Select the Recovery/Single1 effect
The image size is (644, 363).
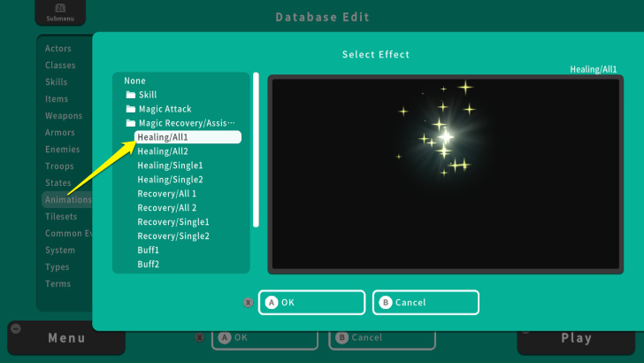click(x=173, y=222)
